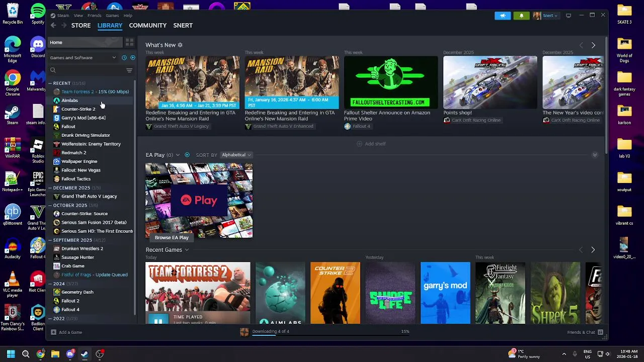Open the Friends menu
This screenshot has height=362, width=644.
[94, 16]
